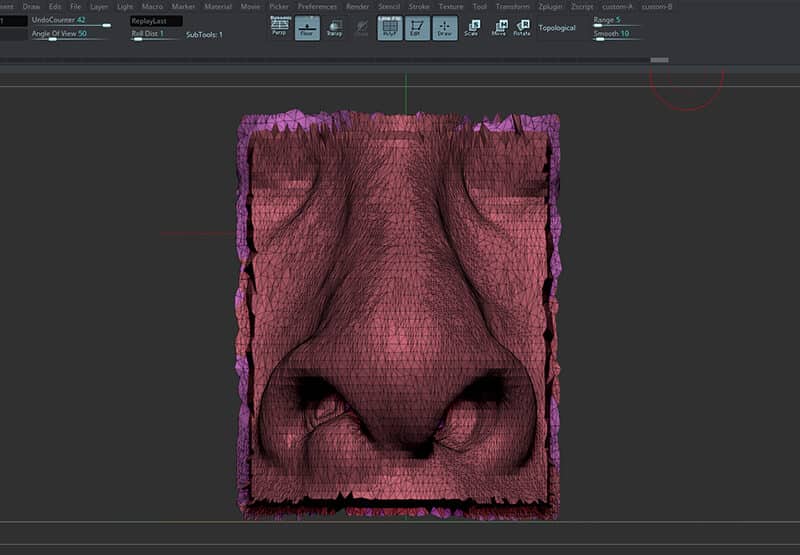Viewport: 800px width, 555px height.
Task: Click the Smooth slider
Action: 616,35
